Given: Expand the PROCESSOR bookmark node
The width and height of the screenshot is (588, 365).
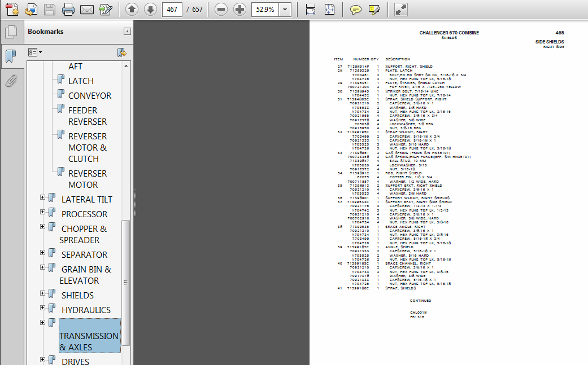Looking at the screenshot, I should (x=43, y=212).
